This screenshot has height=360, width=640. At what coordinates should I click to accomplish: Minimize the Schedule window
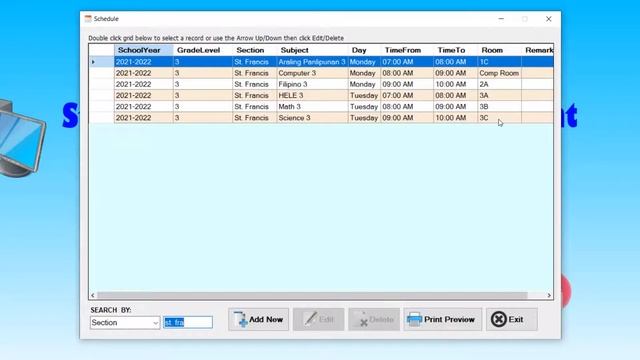[501, 19]
